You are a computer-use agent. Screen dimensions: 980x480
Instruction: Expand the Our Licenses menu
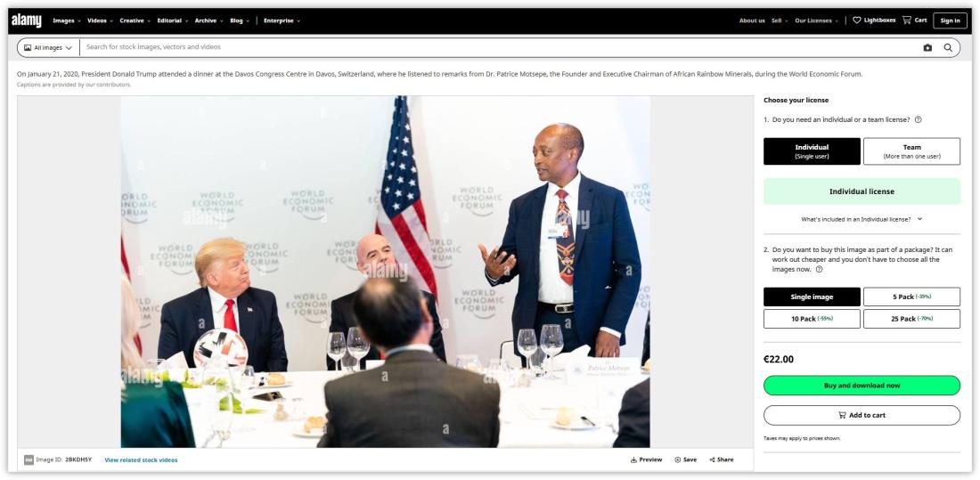[817, 20]
